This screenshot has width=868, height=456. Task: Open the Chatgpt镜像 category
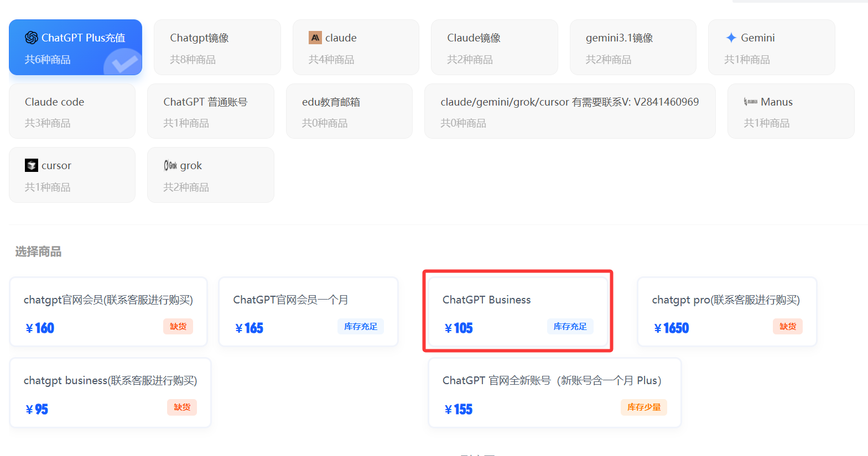tap(217, 48)
